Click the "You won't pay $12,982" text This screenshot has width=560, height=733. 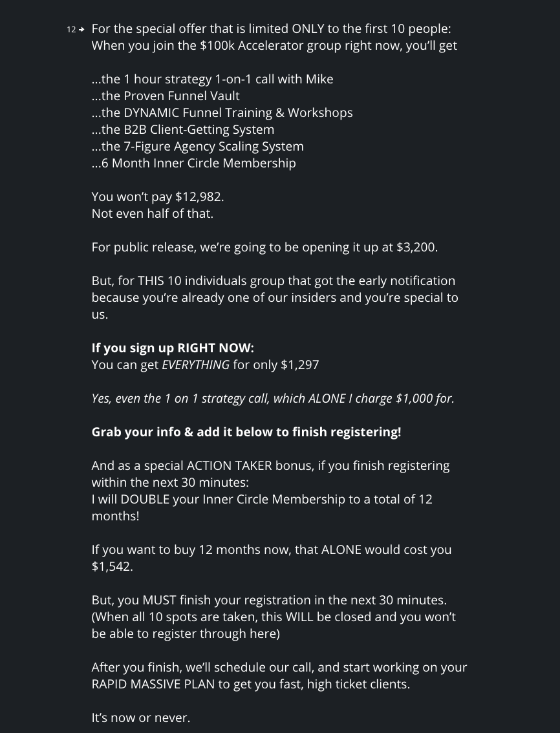[158, 197]
